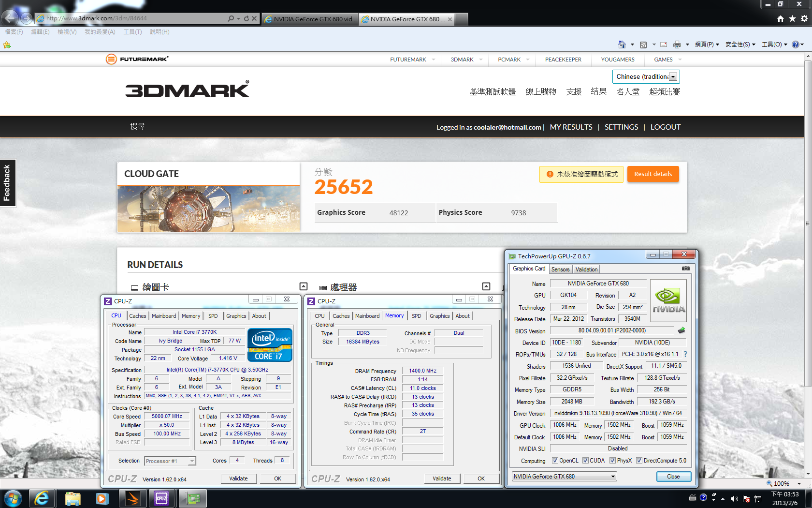
Task: Click the 名人堂 navigation link
Action: click(628, 91)
